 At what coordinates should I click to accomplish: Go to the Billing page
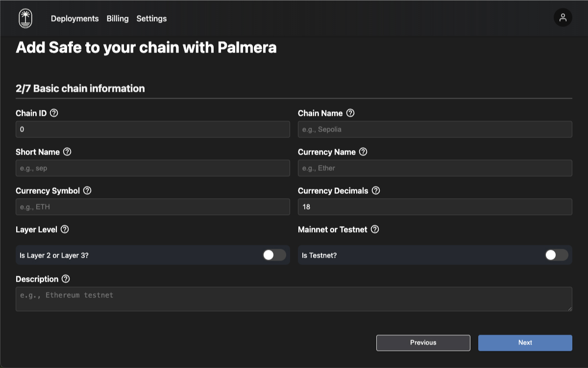pyautogui.click(x=118, y=18)
